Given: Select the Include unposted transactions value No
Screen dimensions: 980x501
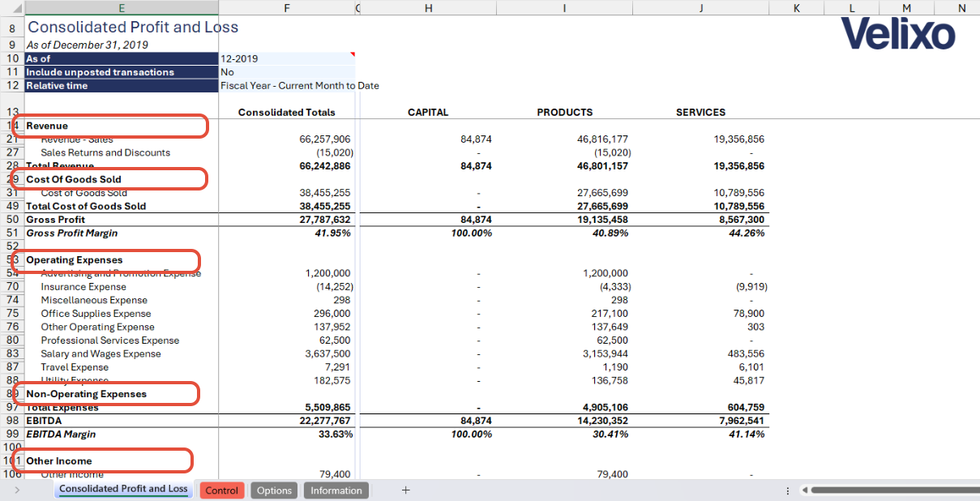Looking at the screenshot, I should click(287, 72).
